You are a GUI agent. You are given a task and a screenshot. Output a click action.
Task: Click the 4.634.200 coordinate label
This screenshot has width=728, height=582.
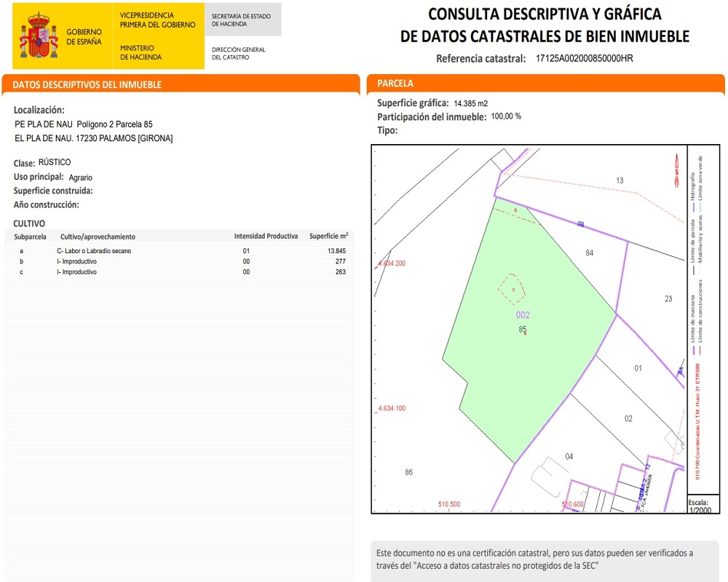click(392, 263)
